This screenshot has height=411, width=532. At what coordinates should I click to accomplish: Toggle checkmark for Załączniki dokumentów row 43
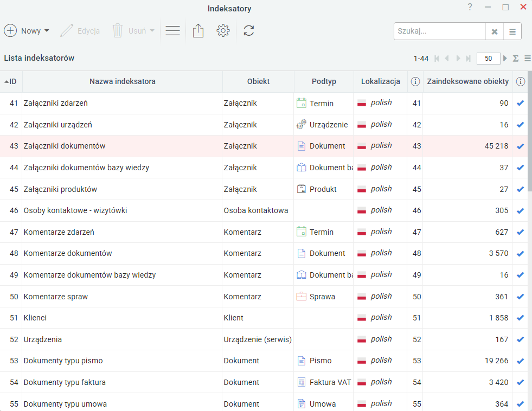pos(520,146)
